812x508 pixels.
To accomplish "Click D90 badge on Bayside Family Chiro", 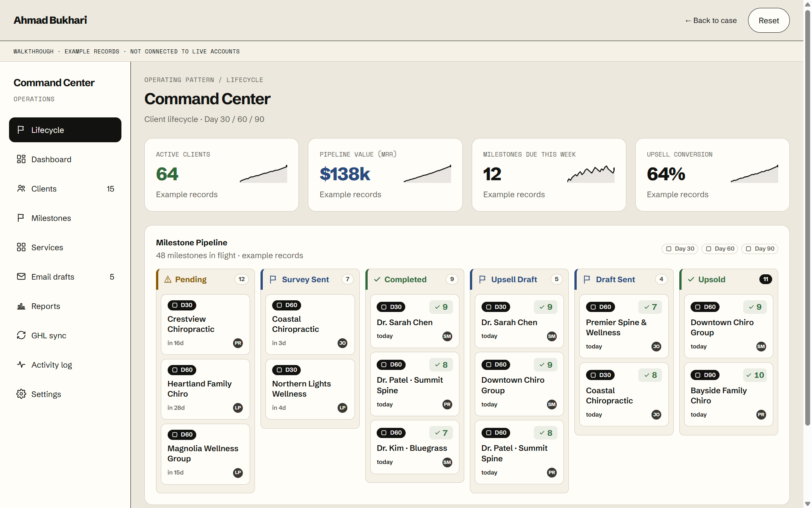I will tap(705, 375).
